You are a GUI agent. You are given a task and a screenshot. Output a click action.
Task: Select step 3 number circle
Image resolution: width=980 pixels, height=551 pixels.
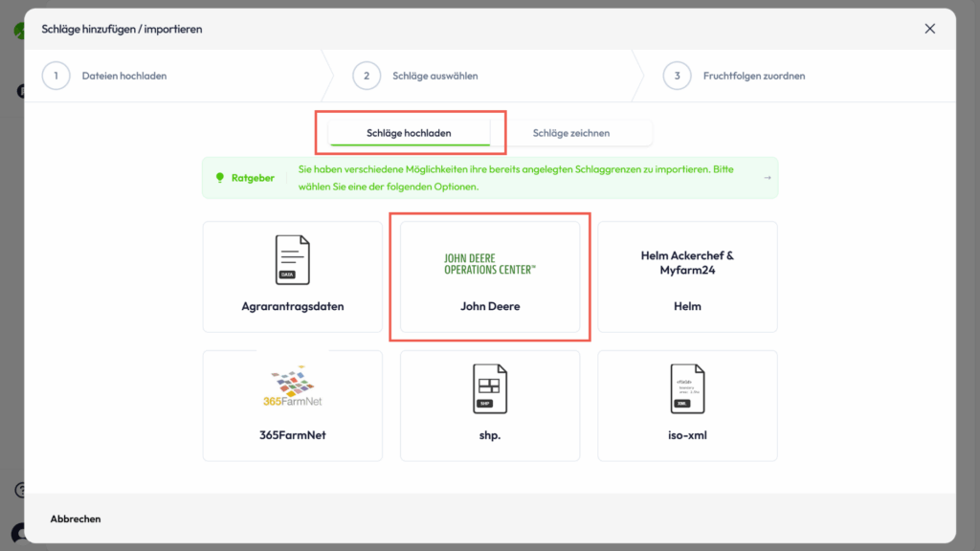677,76
